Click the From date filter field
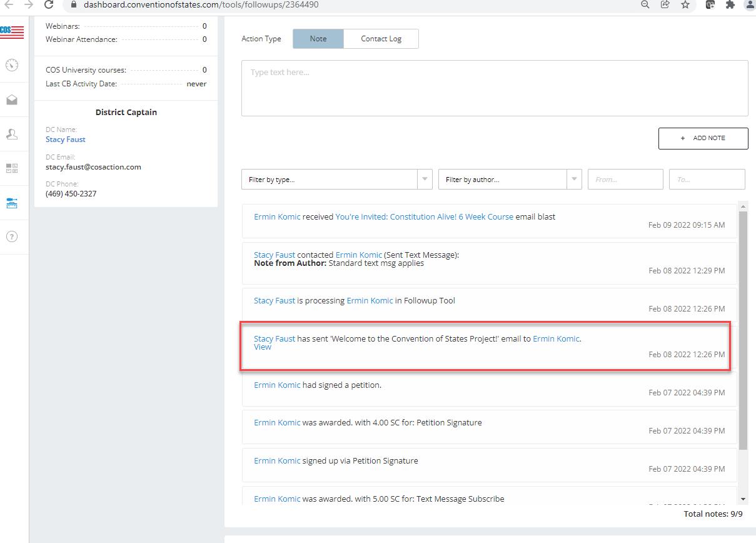The width and height of the screenshot is (756, 543). (x=625, y=180)
